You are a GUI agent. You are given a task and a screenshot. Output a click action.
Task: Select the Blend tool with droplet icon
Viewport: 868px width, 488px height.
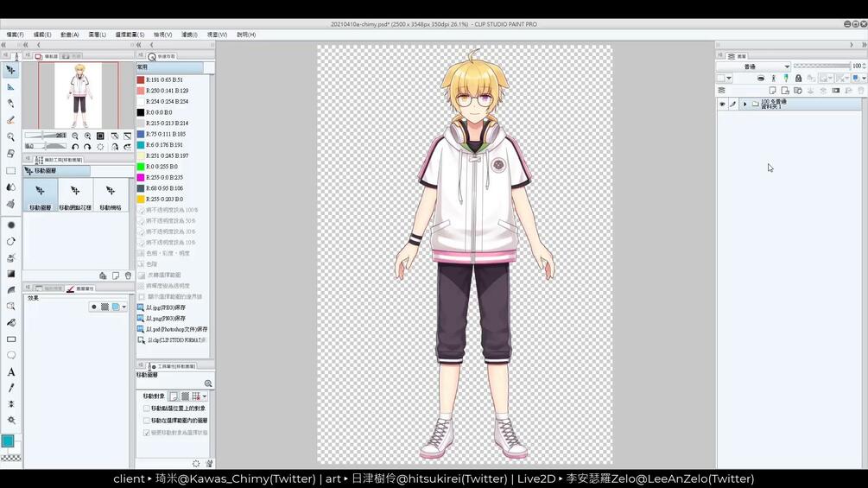pos(10,187)
